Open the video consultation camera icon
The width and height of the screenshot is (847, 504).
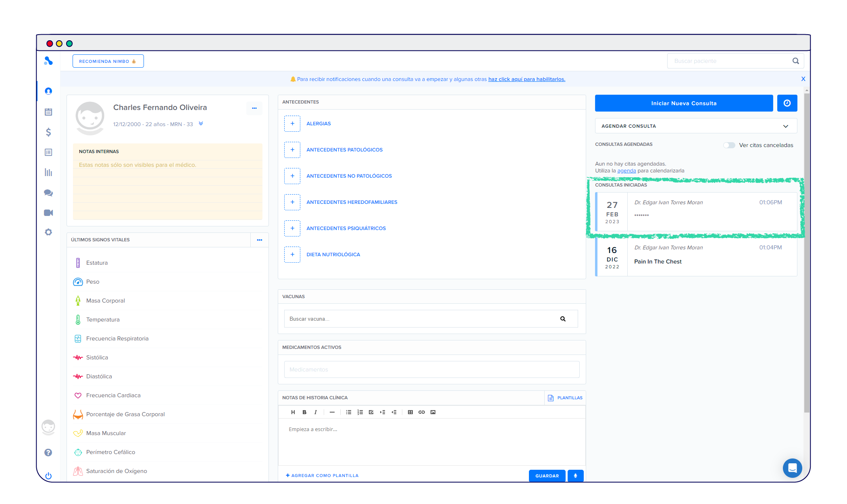click(x=48, y=213)
